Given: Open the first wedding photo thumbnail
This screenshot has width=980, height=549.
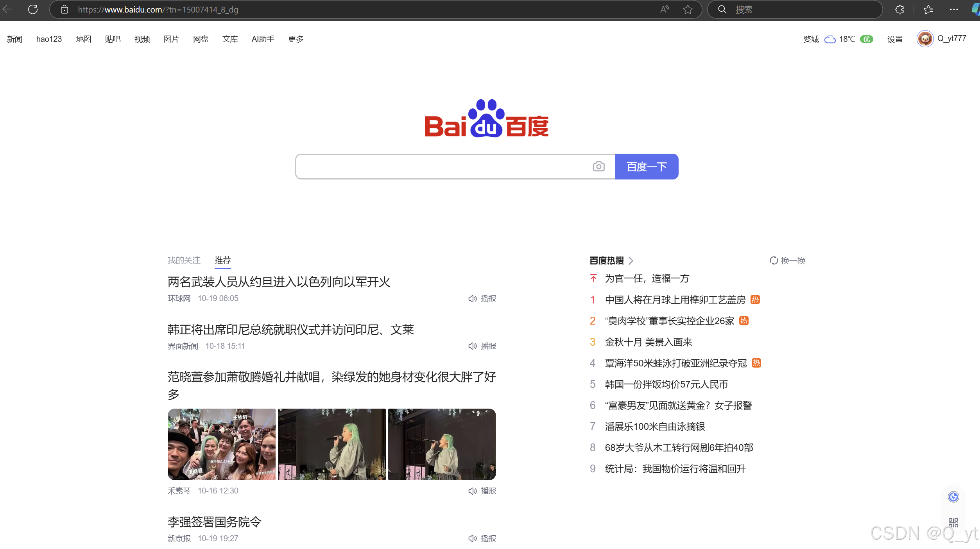Looking at the screenshot, I should 221,444.
